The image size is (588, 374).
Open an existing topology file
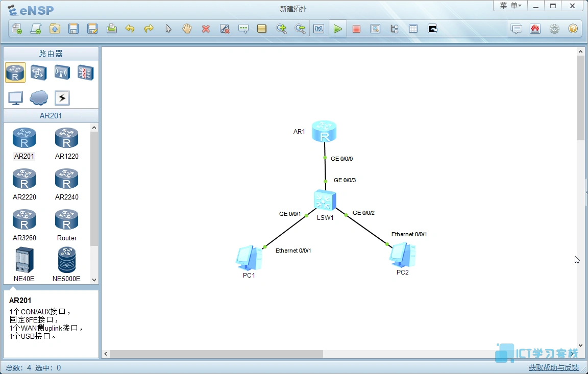(x=55, y=29)
